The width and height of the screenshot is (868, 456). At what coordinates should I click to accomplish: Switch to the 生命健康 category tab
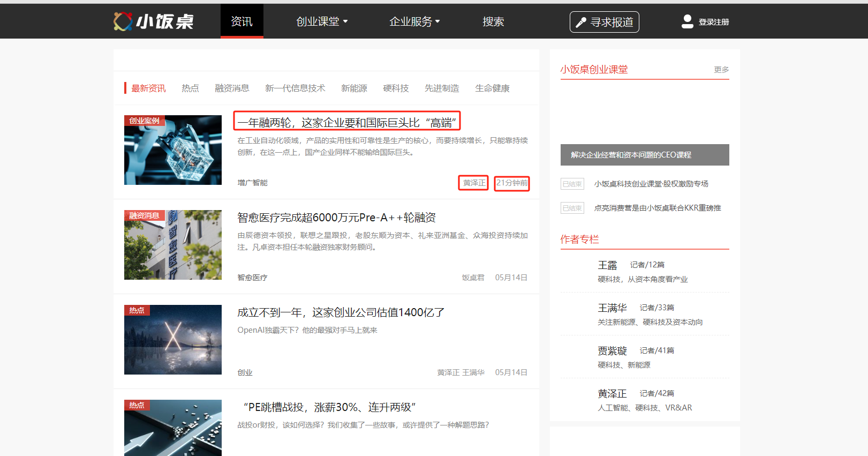coord(492,88)
